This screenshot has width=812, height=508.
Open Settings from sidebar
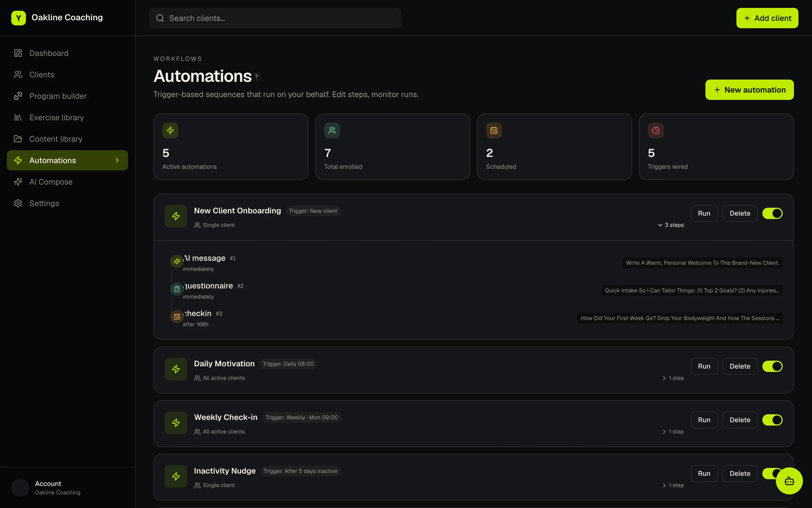pos(67,203)
